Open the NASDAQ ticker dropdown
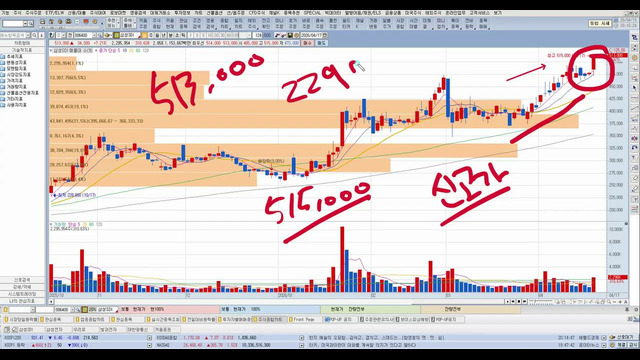 click(x=301, y=345)
